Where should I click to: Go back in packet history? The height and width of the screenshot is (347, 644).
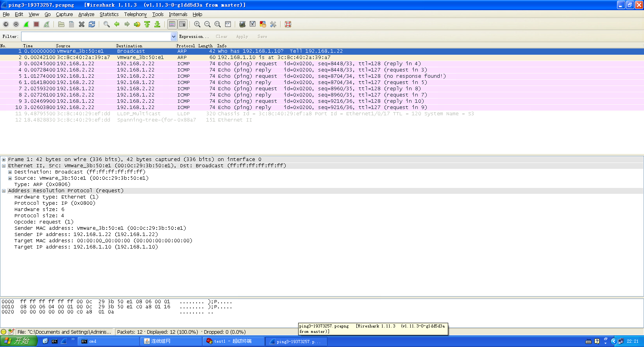coord(117,24)
